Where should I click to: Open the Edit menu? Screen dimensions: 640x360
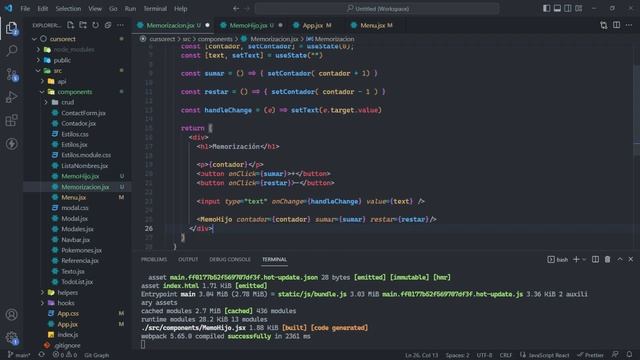click(42, 9)
